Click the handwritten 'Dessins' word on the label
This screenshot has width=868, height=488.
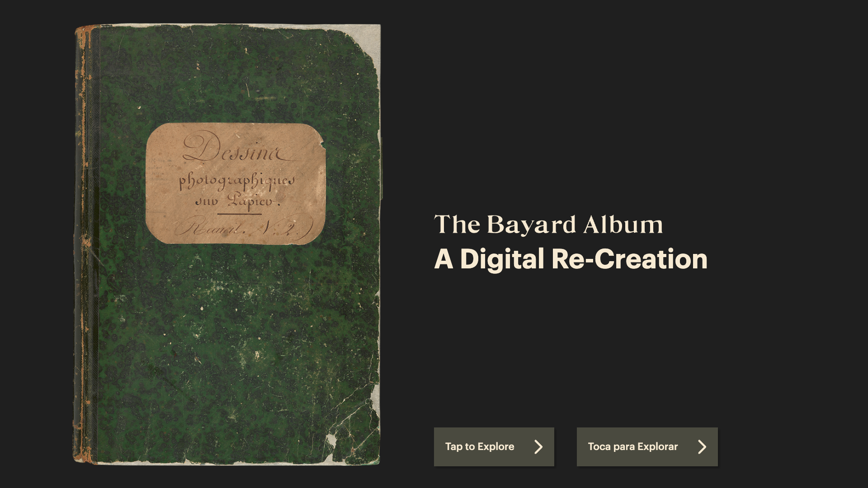(237, 148)
